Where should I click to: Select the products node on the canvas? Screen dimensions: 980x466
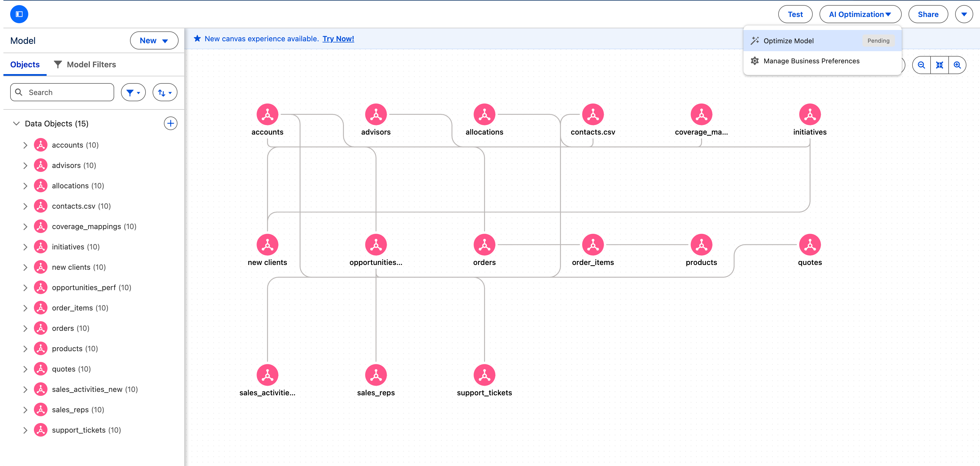pos(702,244)
